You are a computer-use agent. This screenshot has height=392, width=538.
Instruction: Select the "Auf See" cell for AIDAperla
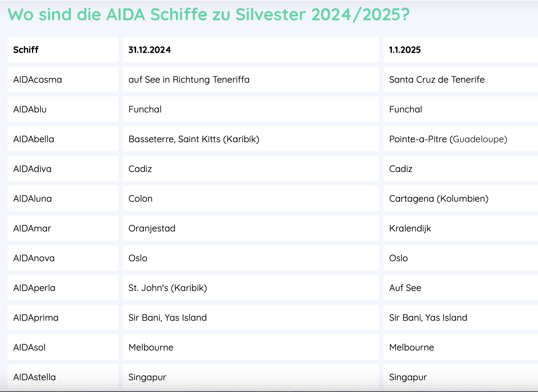click(405, 288)
